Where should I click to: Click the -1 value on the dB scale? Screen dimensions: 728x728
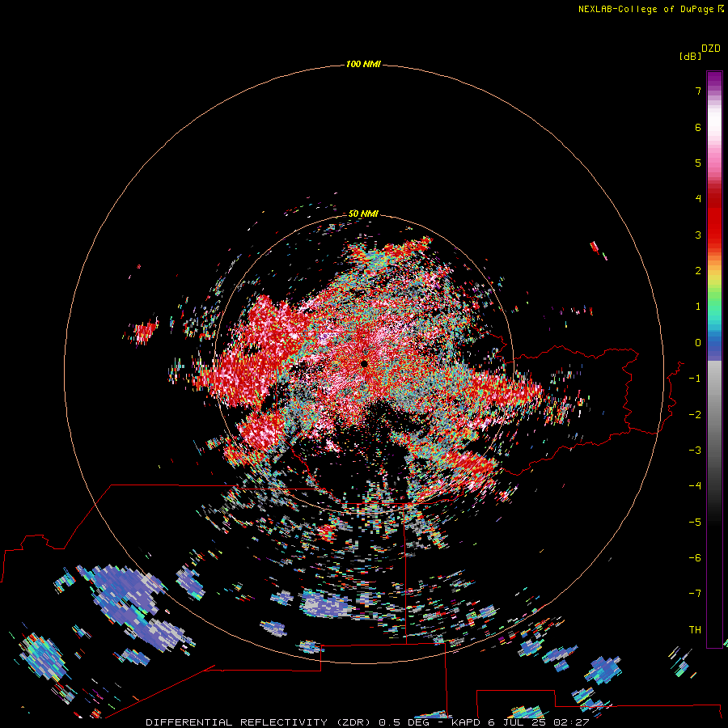(695, 379)
